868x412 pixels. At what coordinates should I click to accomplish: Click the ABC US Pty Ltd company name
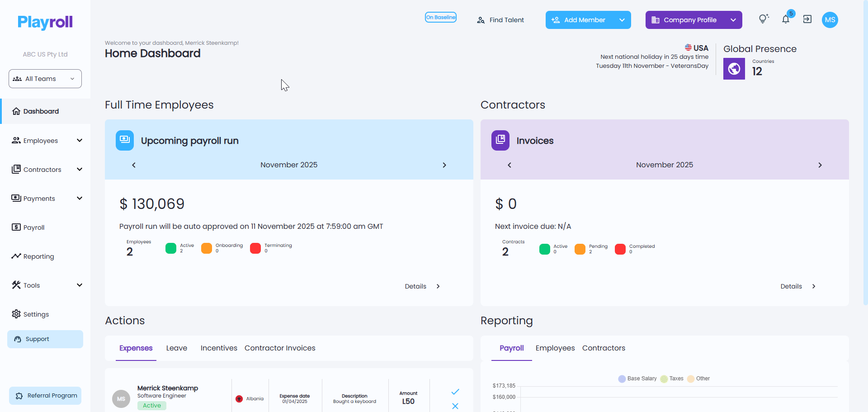tap(45, 54)
